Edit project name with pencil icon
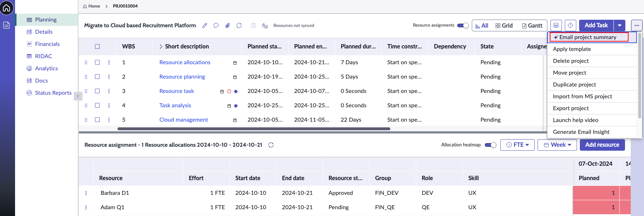This screenshot has height=216, width=644. [x=205, y=25]
